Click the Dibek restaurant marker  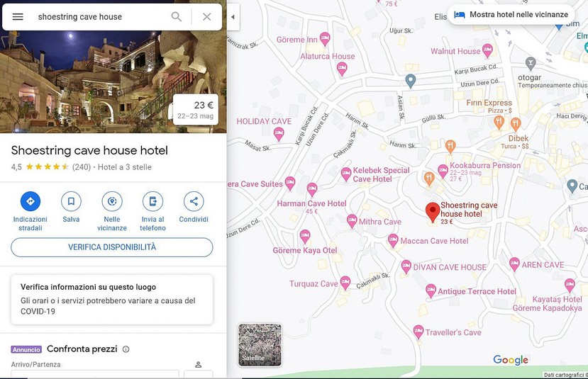[516, 124]
